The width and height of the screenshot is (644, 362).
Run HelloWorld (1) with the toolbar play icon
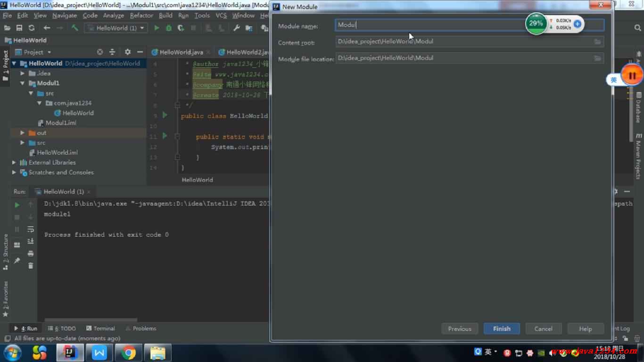click(157, 28)
